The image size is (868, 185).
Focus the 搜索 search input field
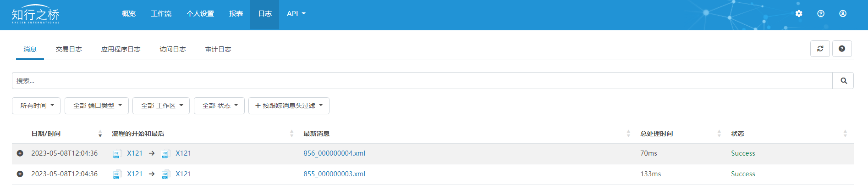tap(422, 81)
